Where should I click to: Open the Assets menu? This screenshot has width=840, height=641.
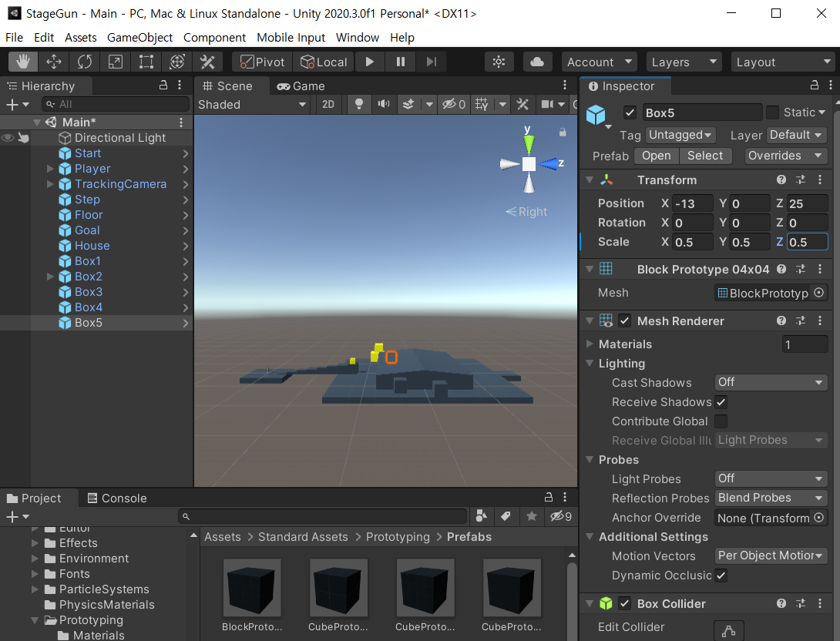[81, 38]
